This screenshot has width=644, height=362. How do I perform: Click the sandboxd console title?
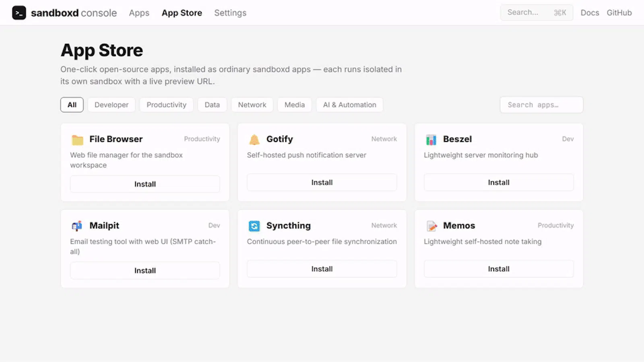click(74, 13)
